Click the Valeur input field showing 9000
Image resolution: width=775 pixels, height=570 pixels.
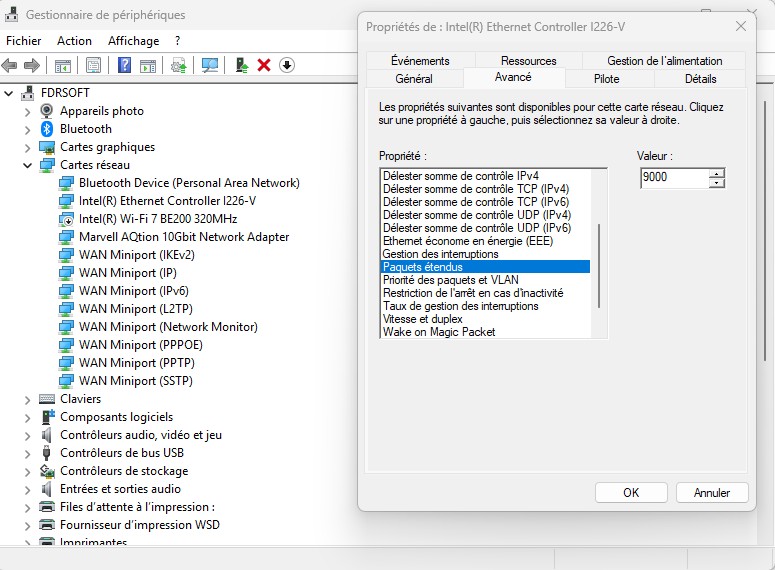click(x=675, y=178)
